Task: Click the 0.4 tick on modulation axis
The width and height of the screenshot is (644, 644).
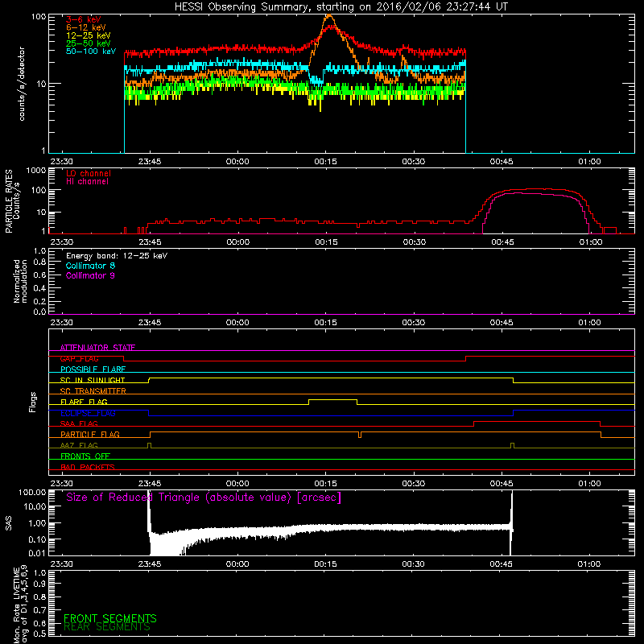Action: (x=39, y=288)
